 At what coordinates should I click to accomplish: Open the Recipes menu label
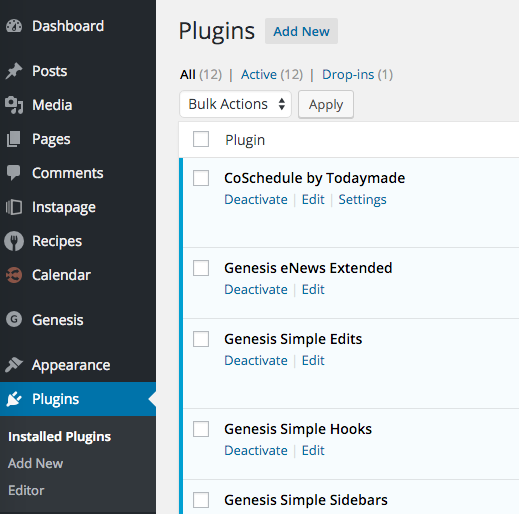(x=57, y=241)
